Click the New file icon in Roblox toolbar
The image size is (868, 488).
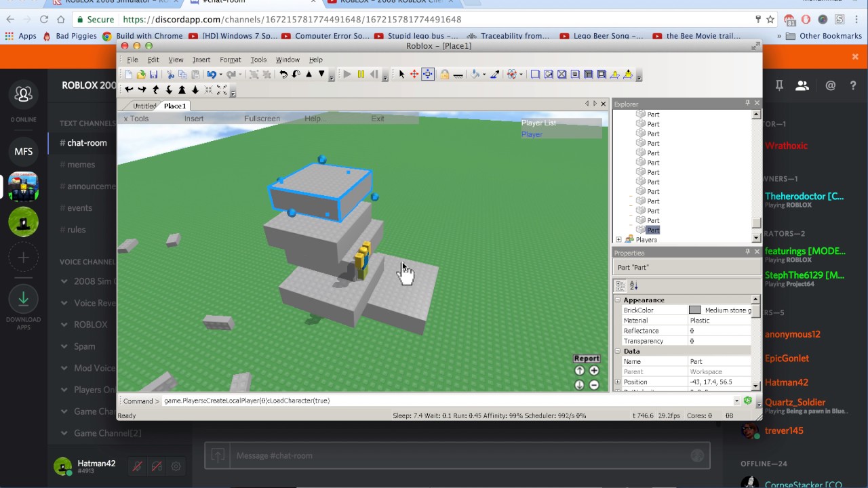pyautogui.click(x=128, y=75)
